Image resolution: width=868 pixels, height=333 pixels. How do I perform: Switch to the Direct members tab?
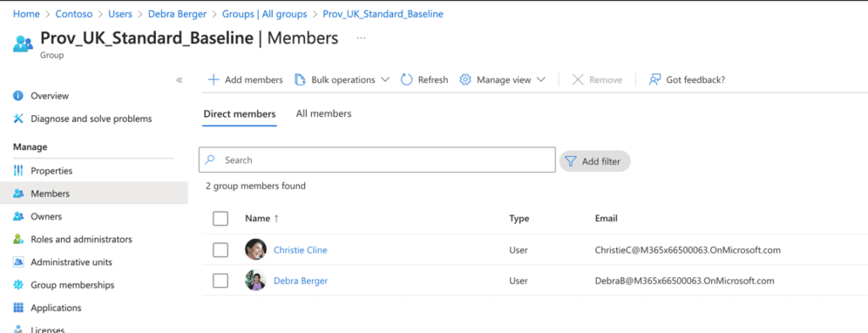[x=240, y=114]
